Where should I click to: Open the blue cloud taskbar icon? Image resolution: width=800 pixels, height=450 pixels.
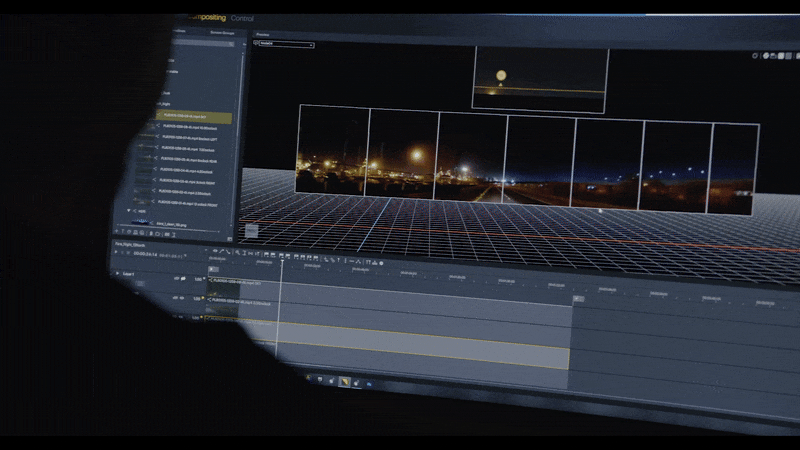369,384
